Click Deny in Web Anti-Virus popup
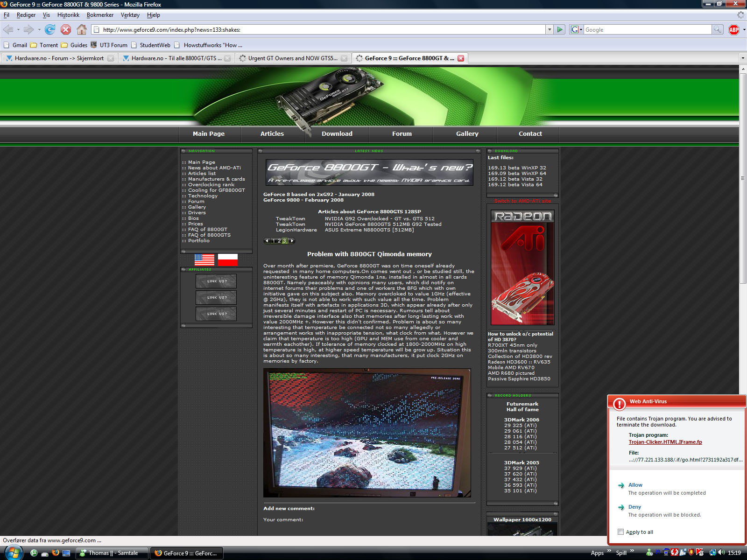The width and height of the screenshot is (747, 560). 634,507
